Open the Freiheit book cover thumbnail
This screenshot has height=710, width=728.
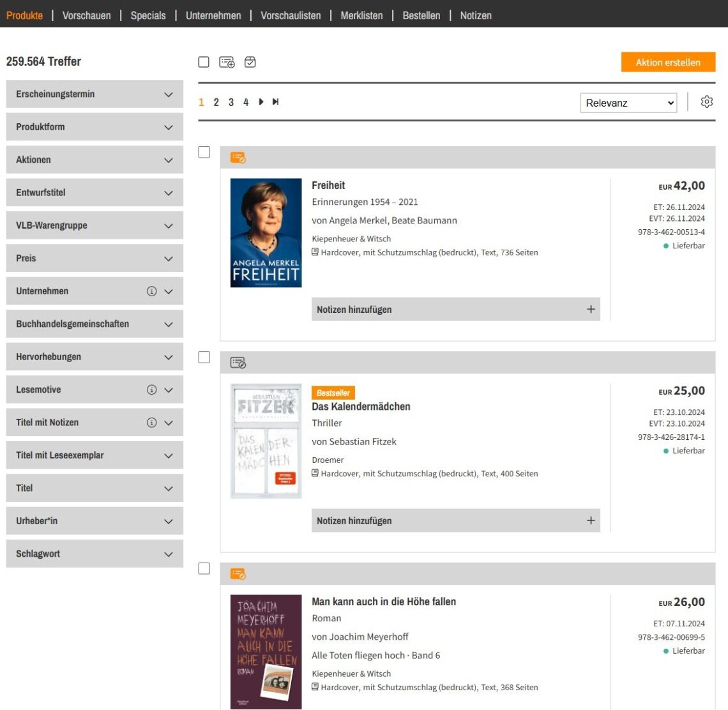coord(266,232)
